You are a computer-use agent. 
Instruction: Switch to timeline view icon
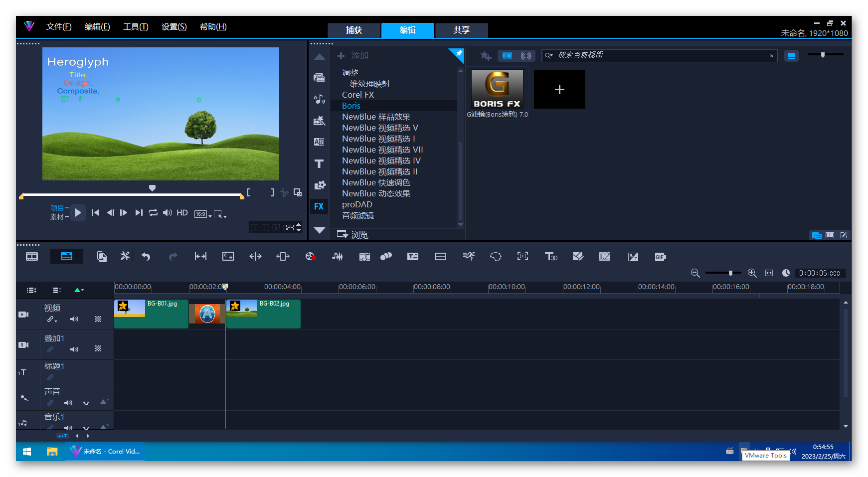(x=66, y=256)
